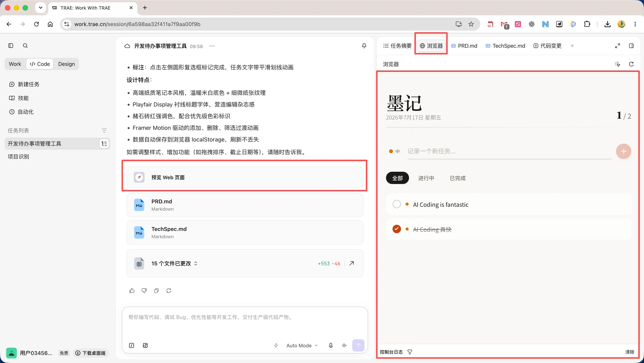Click the tree icon on selected task row
This screenshot has width=644, height=363.
(x=104, y=144)
